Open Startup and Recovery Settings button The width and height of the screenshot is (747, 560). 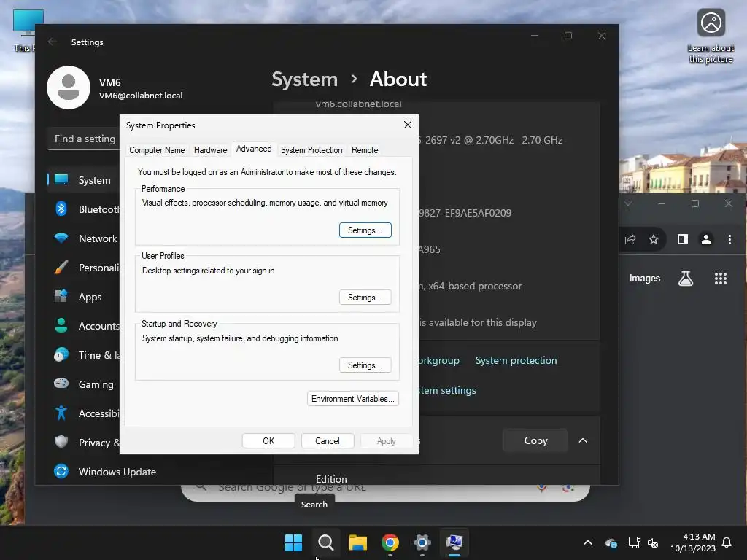pyautogui.click(x=365, y=365)
